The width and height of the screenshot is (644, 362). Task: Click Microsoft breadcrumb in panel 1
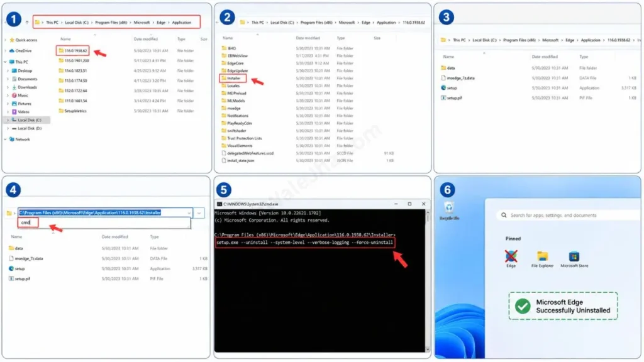[x=142, y=23]
